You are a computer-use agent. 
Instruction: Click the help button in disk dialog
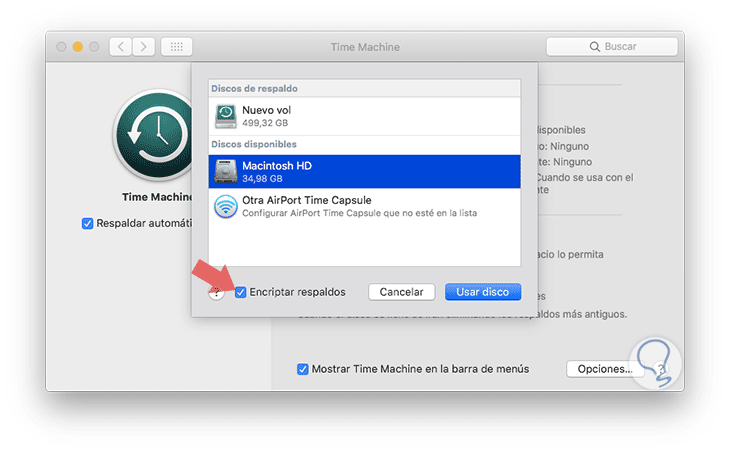coord(216,292)
